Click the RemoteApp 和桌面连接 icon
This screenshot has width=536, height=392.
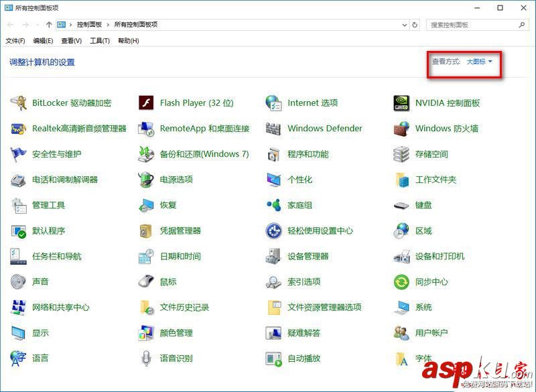[146, 129]
